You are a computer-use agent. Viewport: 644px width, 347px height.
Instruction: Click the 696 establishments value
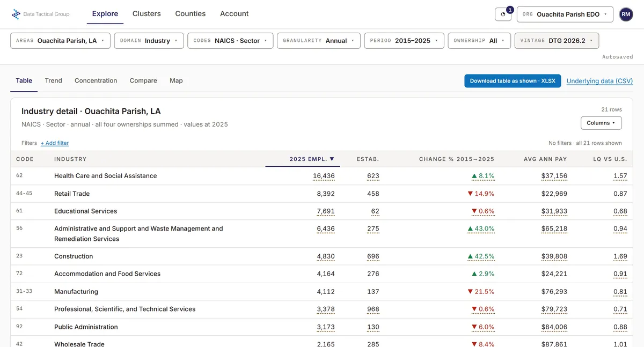coord(373,256)
